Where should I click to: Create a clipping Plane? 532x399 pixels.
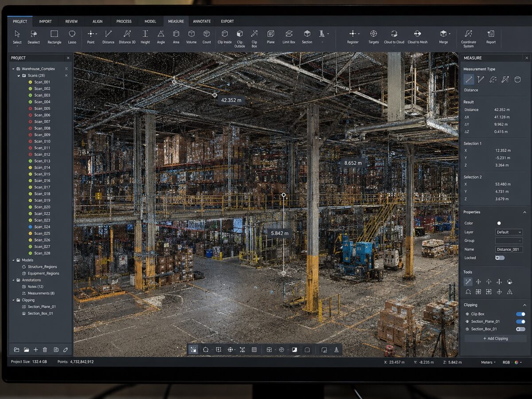[x=270, y=37]
